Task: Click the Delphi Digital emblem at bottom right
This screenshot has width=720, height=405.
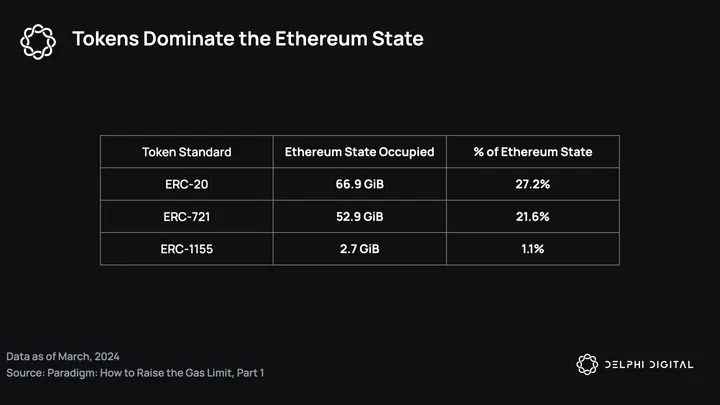Action: click(x=586, y=363)
